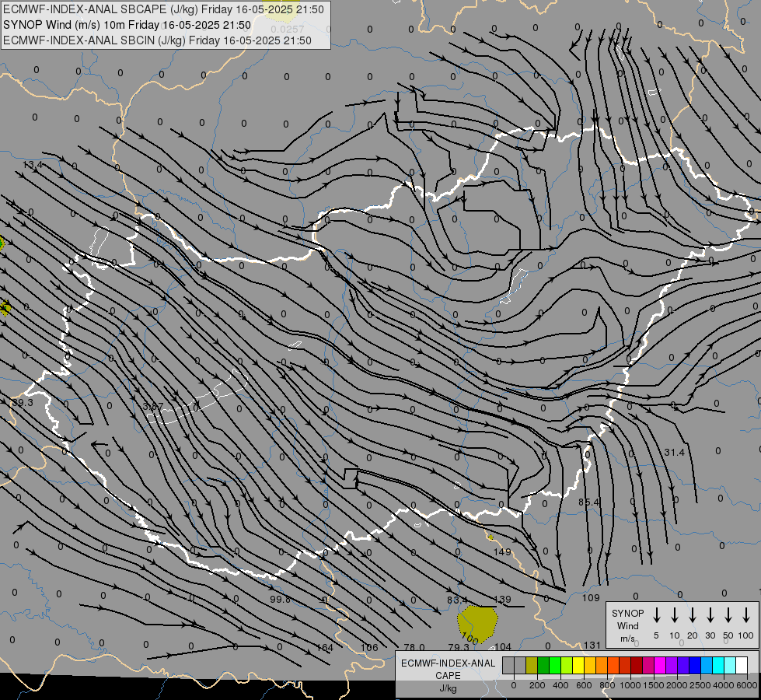Click the ECMWF-INDEX-ANAL CAPE legend title
Image resolution: width=761 pixels, height=700 pixels.
[x=448, y=669]
